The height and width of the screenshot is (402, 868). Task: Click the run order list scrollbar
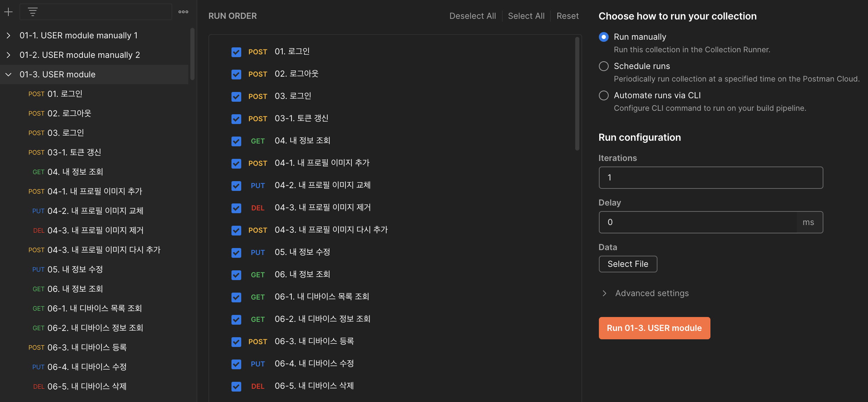577,94
